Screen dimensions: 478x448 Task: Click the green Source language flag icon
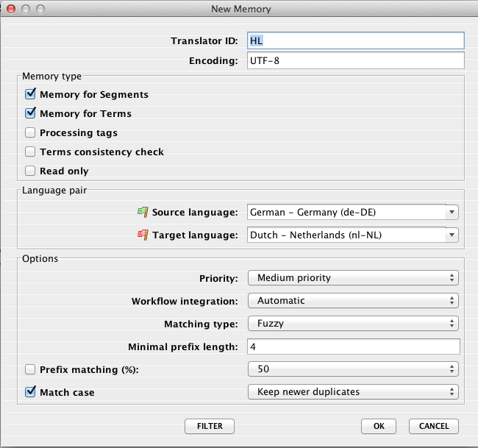[143, 212]
